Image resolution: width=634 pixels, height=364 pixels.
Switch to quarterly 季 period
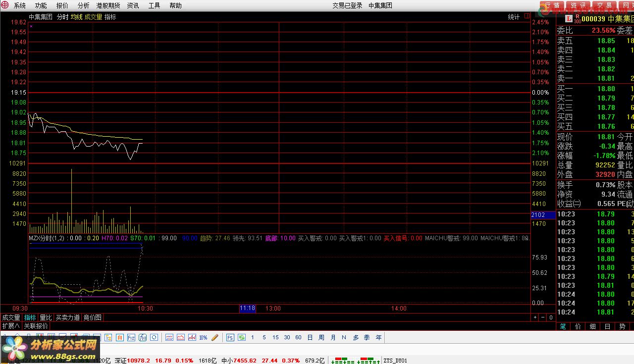[x=367, y=337]
